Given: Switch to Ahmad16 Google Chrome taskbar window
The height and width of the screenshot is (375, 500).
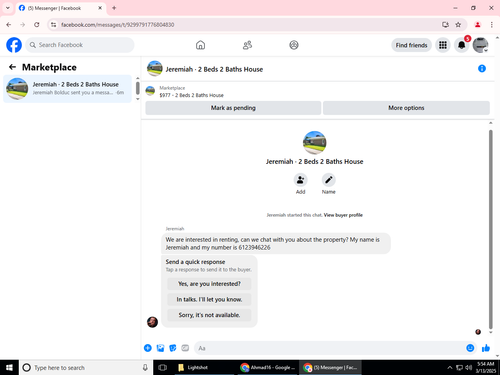Looking at the screenshot, I should [268, 367].
